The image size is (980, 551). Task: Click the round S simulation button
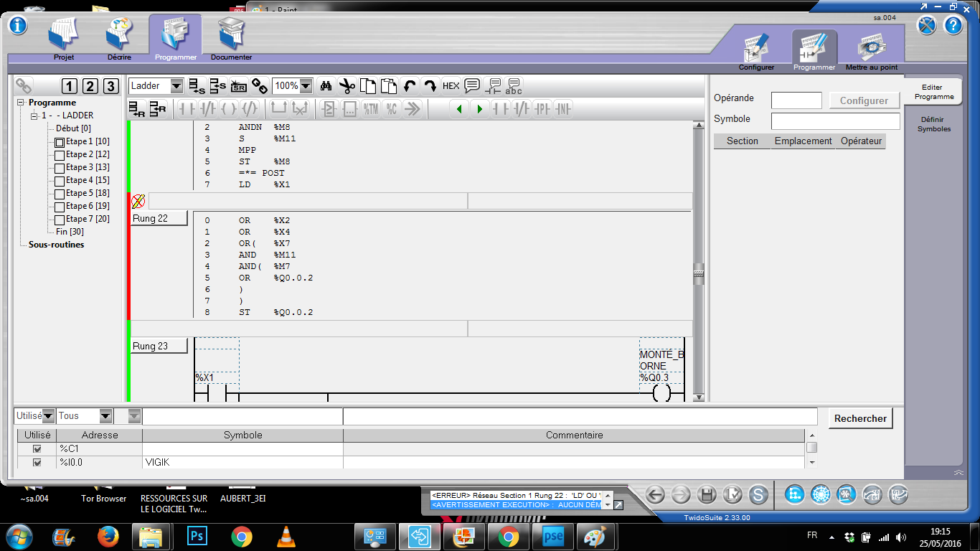(758, 494)
